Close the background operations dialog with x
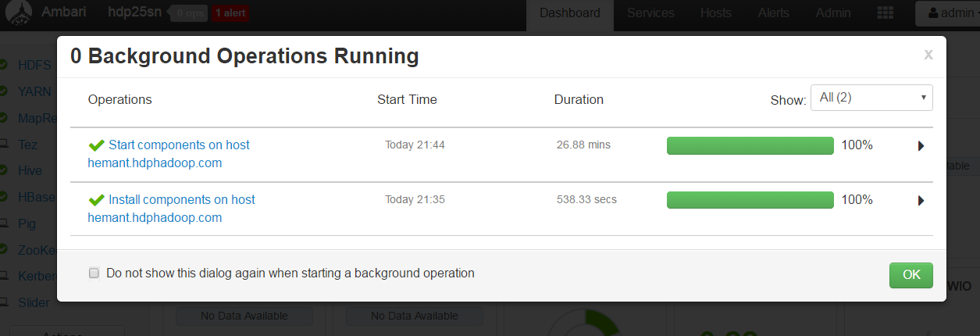This screenshot has height=336, width=980. (x=928, y=54)
